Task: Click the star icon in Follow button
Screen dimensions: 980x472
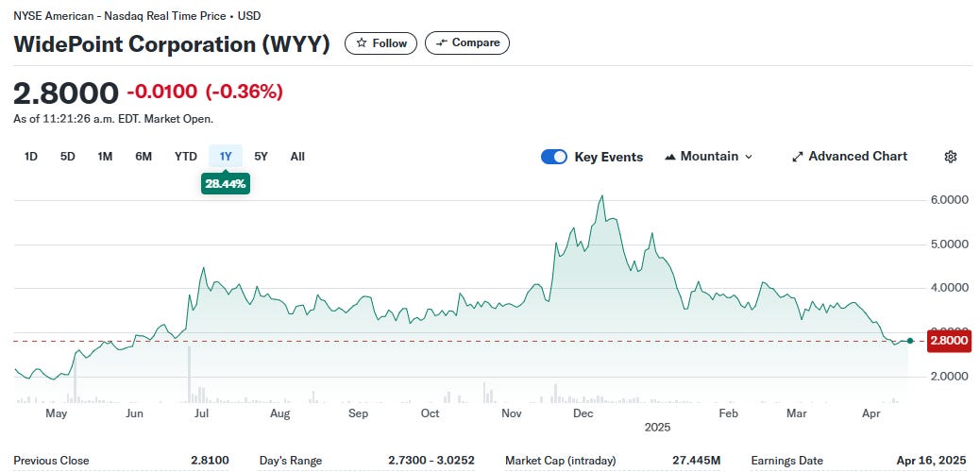Action: (x=362, y=43)
